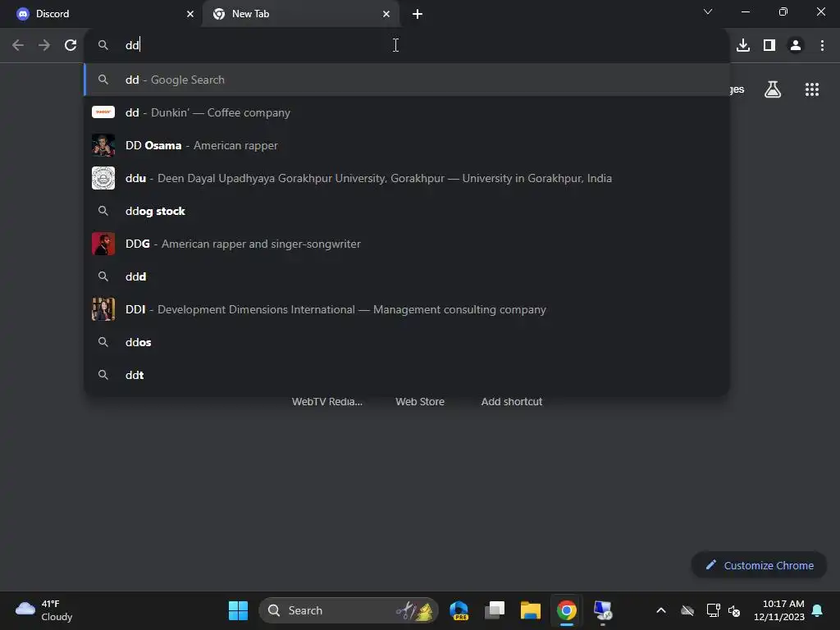Click the browser back arrow
The height and width of the screenshot is (630, 840).
(18, 45)
